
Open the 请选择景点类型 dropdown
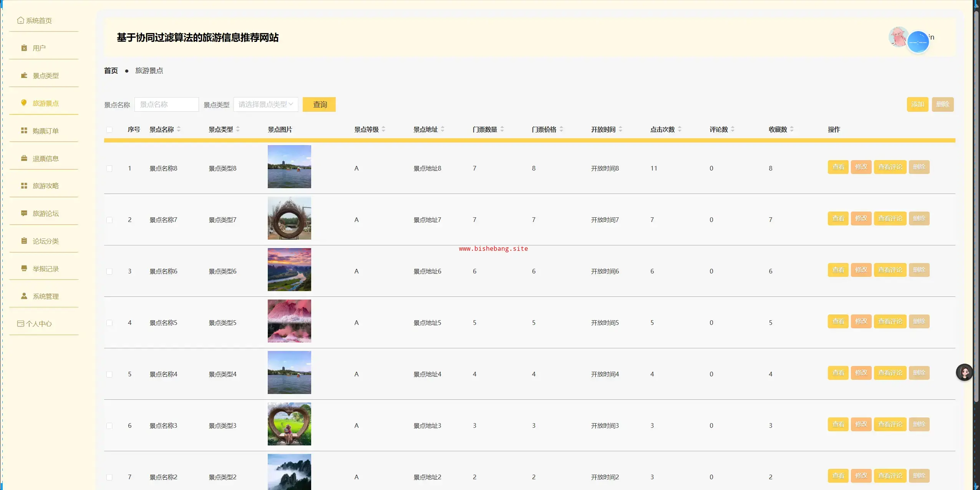[265, 104]
